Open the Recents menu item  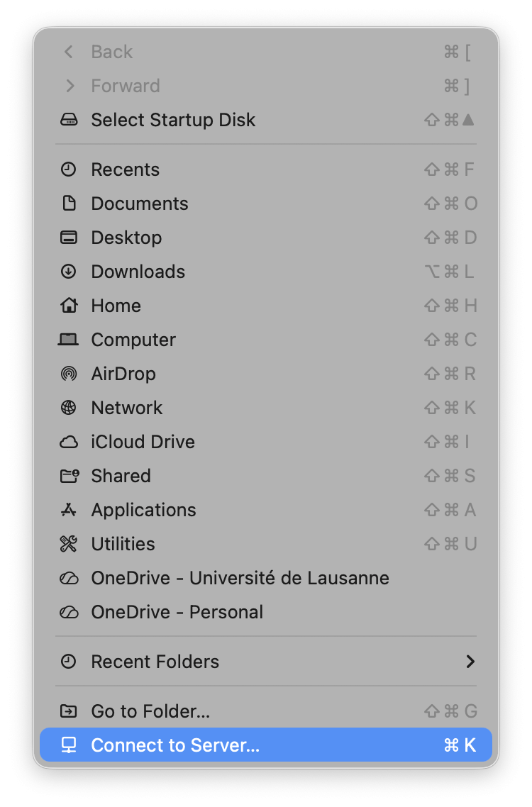click(125, 169)
